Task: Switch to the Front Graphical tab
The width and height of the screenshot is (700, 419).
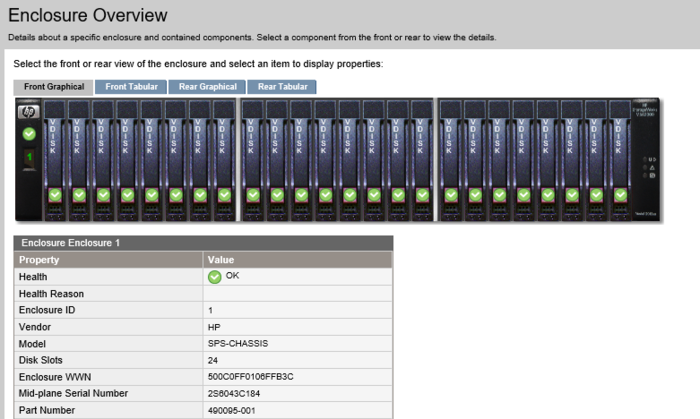Action: [54, 87]
